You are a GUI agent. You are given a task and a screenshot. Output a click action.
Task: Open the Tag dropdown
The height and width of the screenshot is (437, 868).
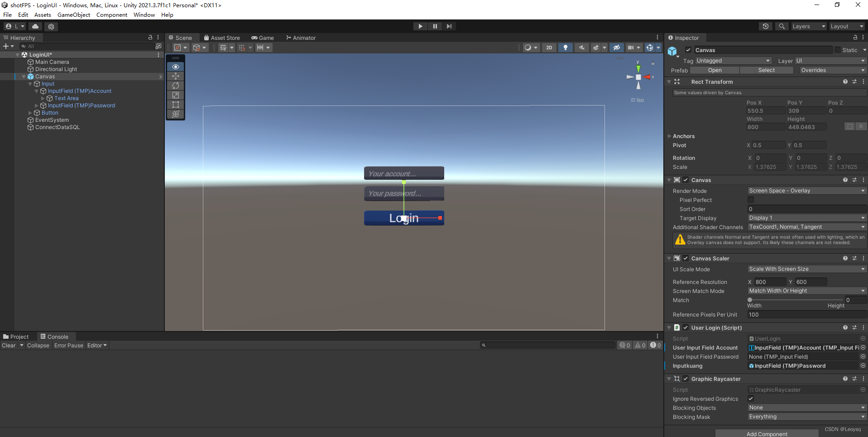click(733, 61)
